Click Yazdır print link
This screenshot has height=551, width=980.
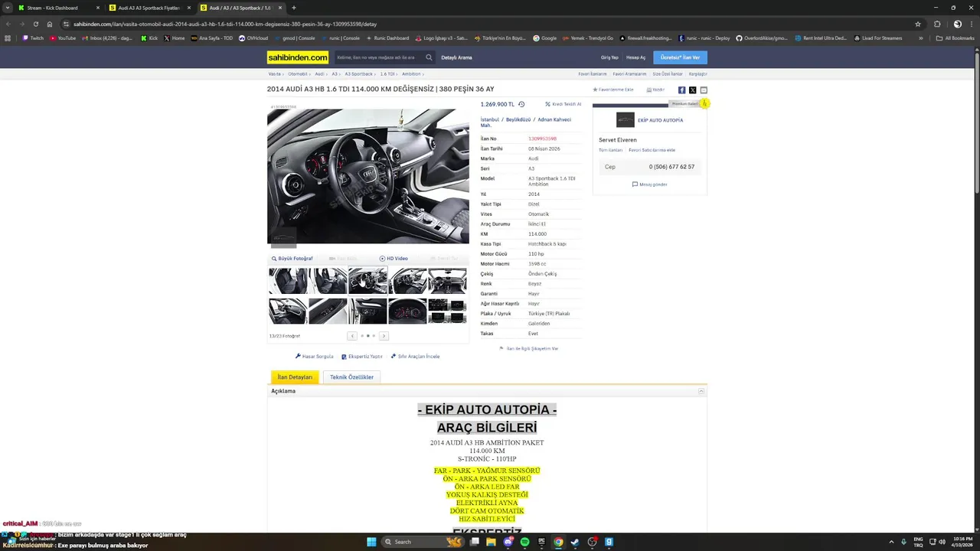[655, 90]
